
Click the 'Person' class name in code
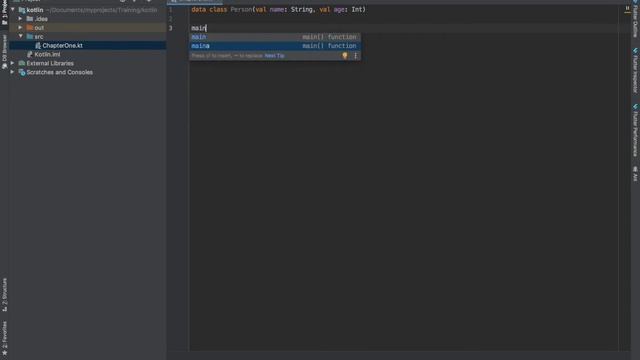[x=241, y=9]
